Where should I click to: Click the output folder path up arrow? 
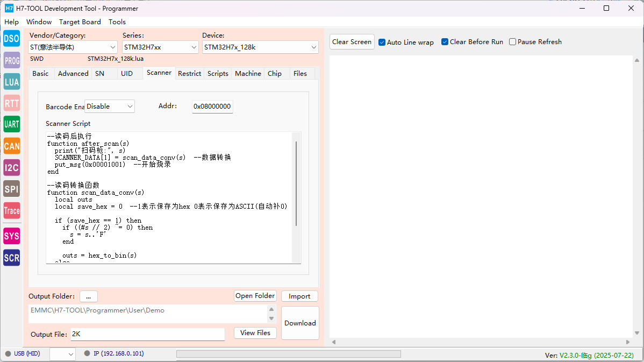coord(271,309)
